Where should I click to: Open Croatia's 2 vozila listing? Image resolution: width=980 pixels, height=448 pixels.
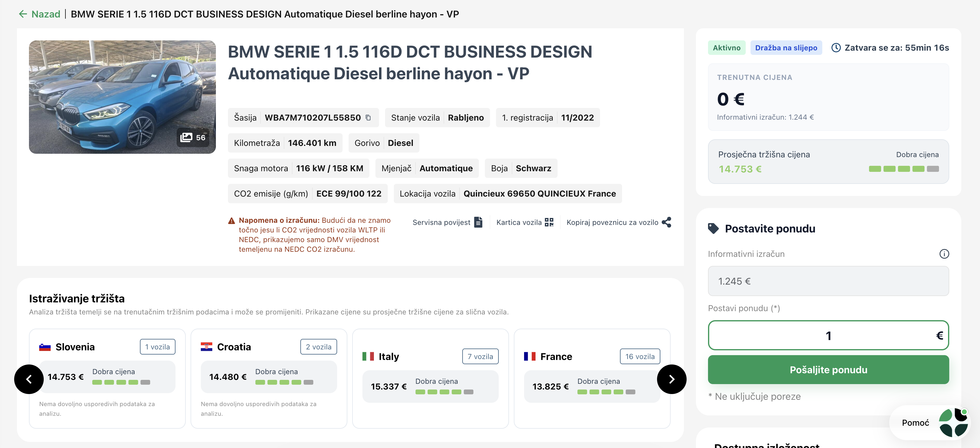point(318,347)
